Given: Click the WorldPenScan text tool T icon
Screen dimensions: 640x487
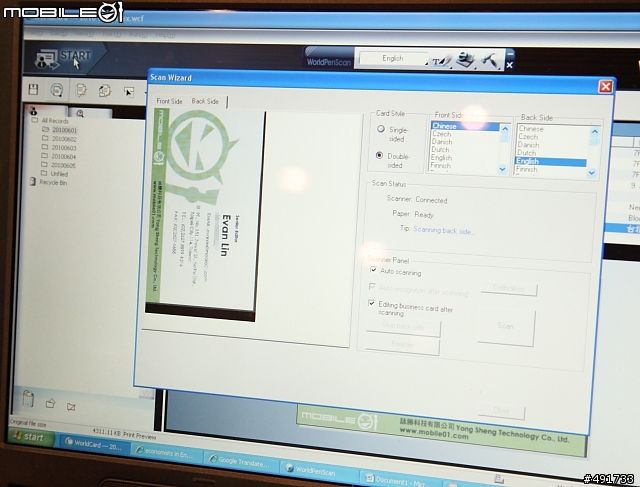Looking at the screenshot, I should pyautogui.click(x=441, y=61).
